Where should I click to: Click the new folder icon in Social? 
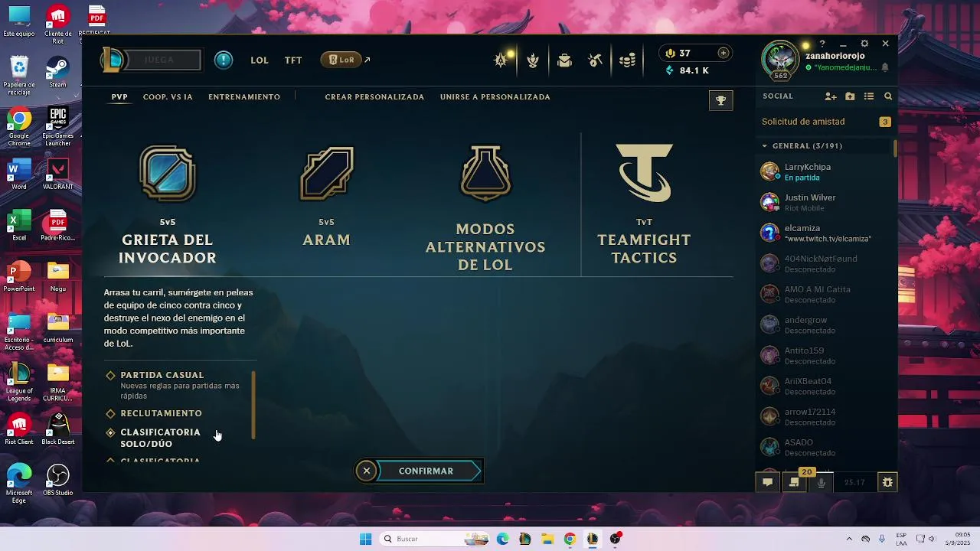pos(850,96)
